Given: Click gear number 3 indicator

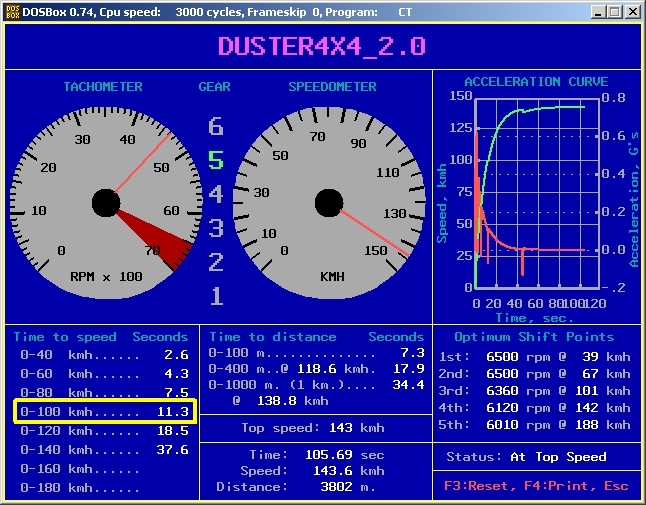Looking at the screenshot, I should (x=215, y=228).
